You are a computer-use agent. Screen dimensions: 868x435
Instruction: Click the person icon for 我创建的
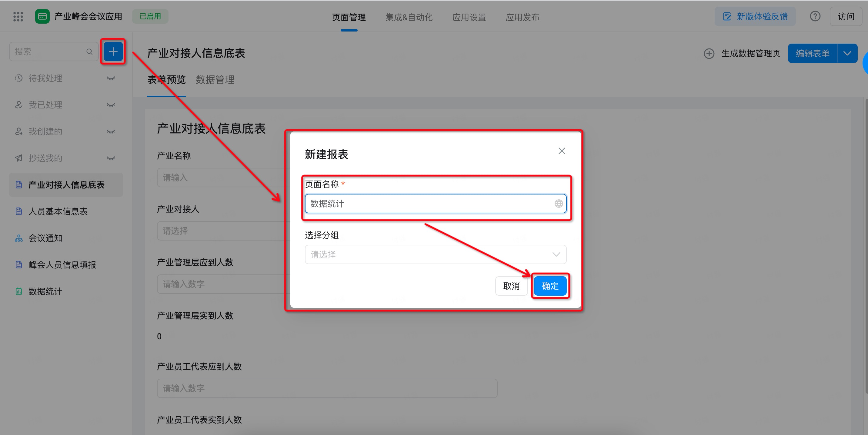pos(19,131)
